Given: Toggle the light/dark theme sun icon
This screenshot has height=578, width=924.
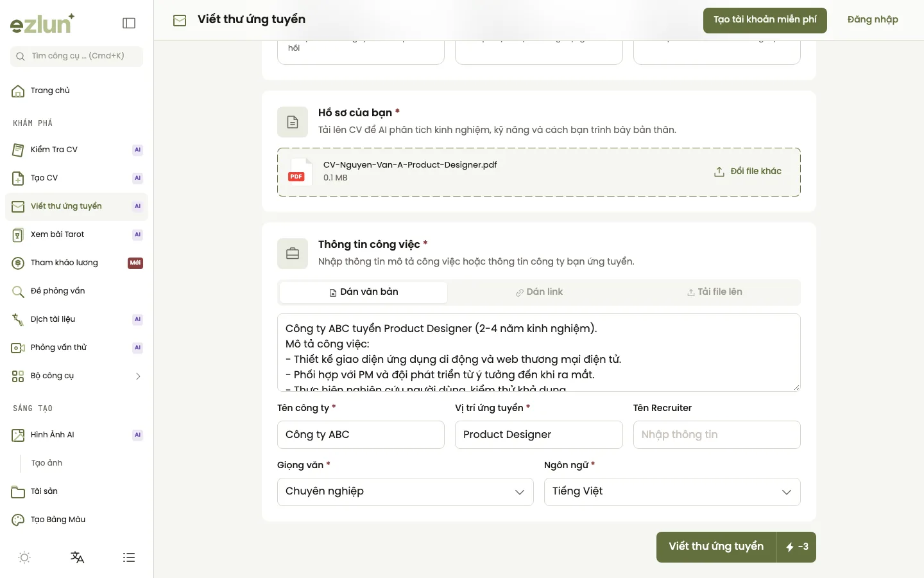Looking at the screenshot, I should coord(24,557).
